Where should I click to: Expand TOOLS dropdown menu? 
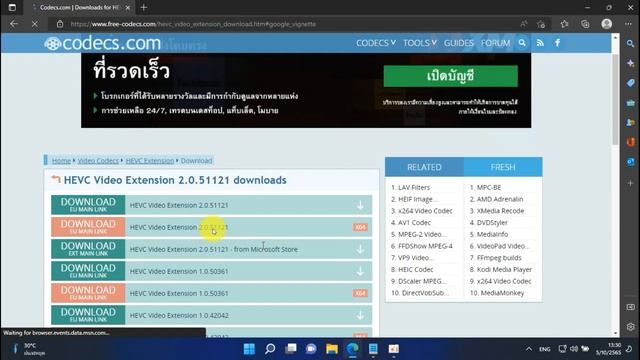point(420,43)
